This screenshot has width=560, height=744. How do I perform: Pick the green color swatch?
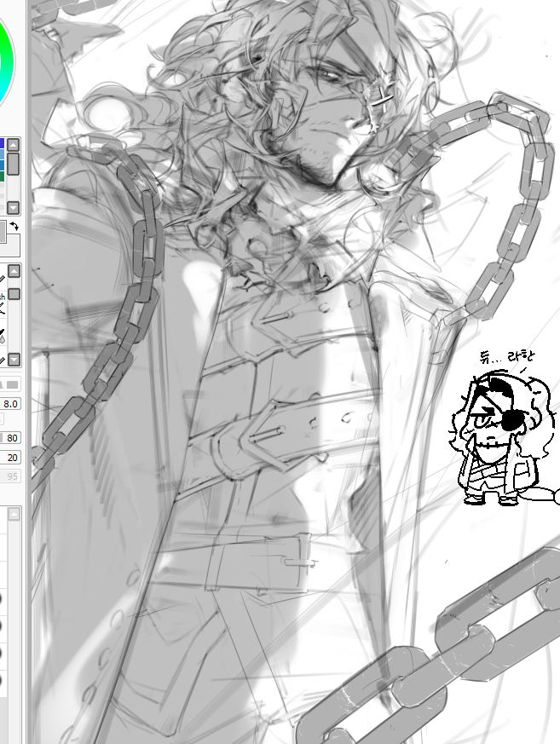pos(2,176)
